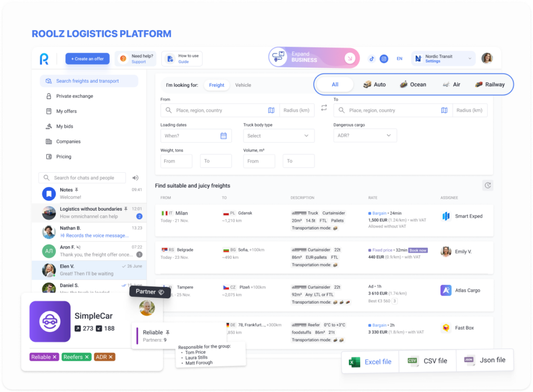Click How to use guide icon
Screen dimensions: 533x392
[x=170, y=59]
